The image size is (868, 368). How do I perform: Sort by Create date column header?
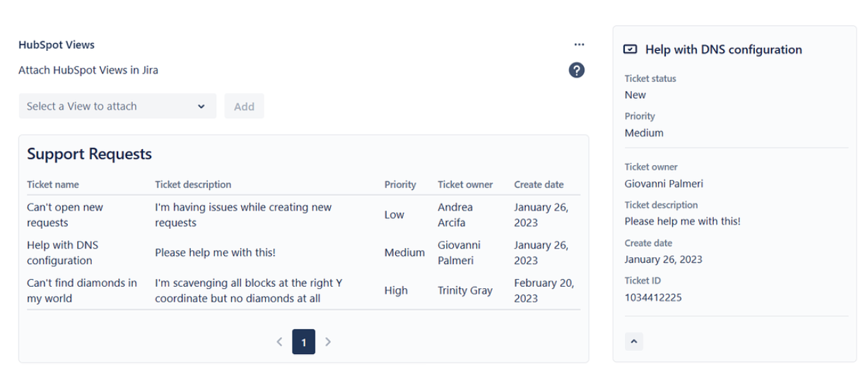click(539, 184)
